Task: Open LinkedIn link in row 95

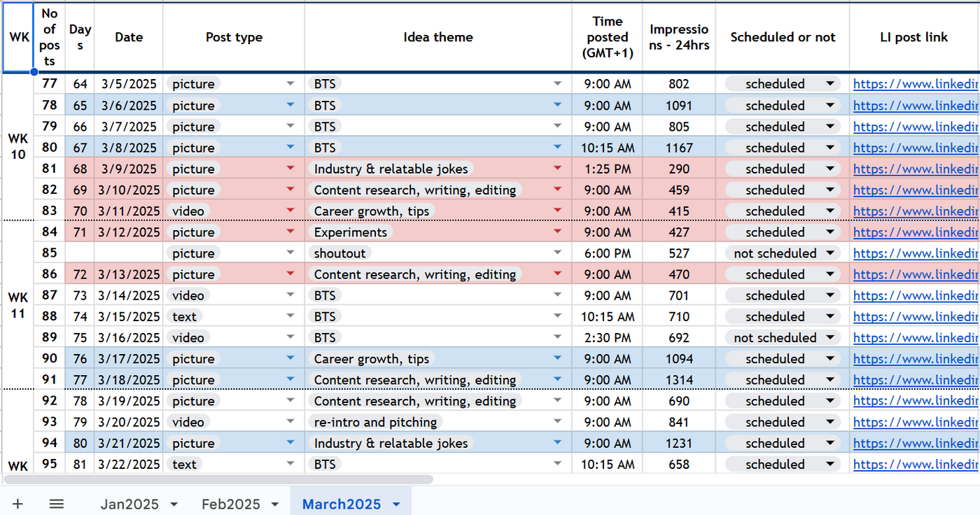Action: [x=916, y=464]
